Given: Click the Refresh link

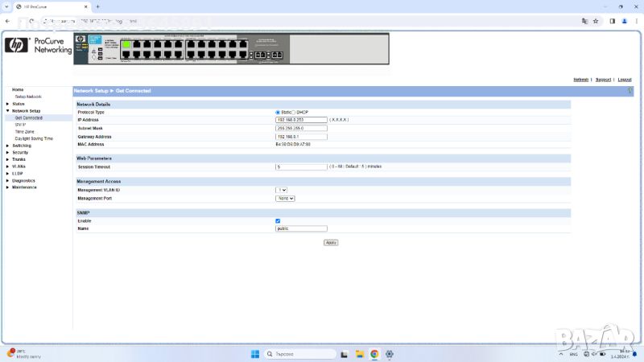Looking at the screenshot, I should point(580,80).
